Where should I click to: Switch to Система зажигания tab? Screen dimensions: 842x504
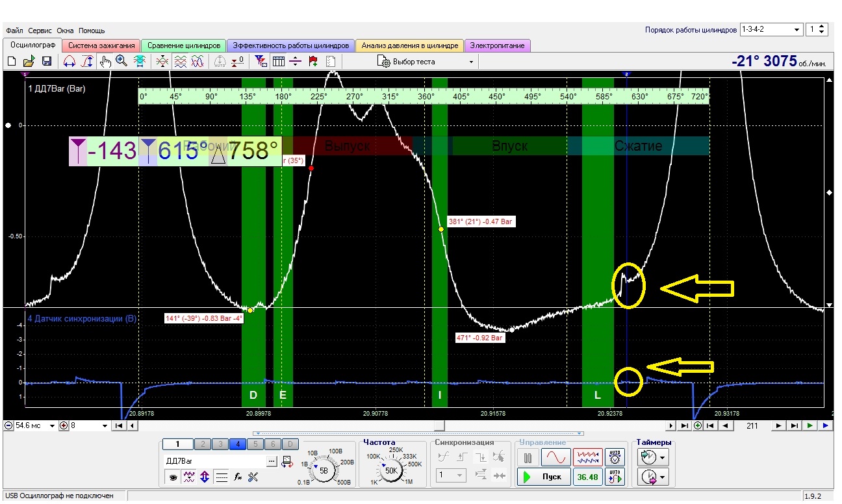click(x=101, y=45)
